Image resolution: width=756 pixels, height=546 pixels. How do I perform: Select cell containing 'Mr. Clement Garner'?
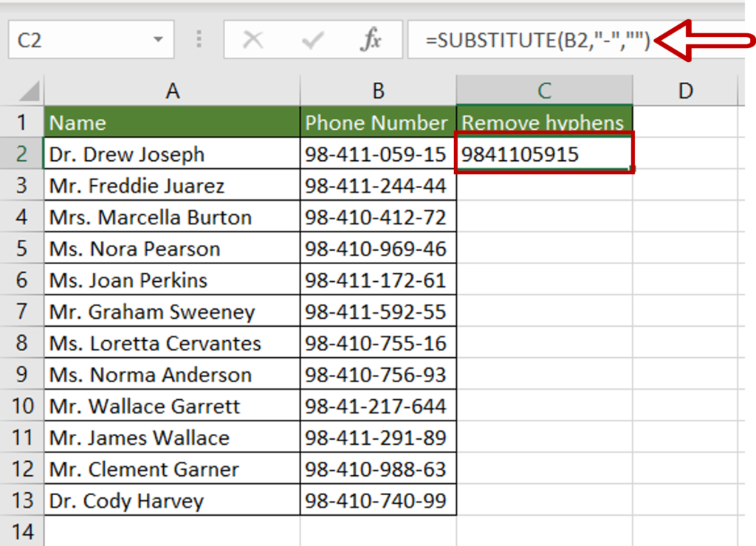click(172, 469)
